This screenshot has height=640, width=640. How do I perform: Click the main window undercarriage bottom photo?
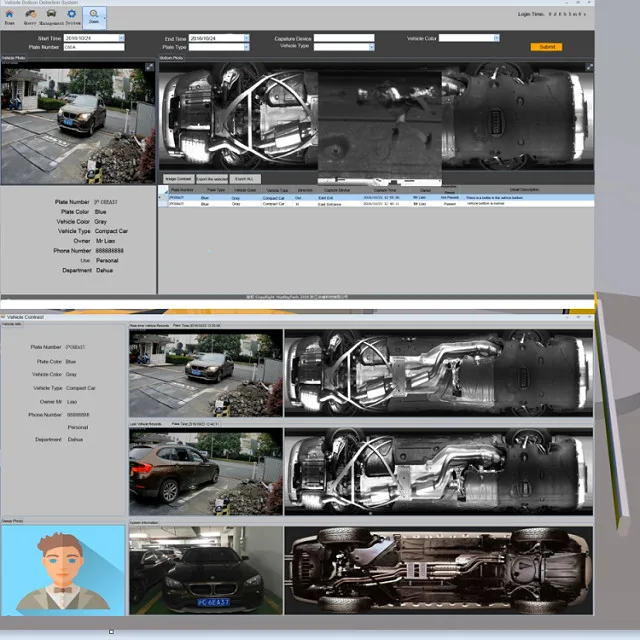click(376, 117)
